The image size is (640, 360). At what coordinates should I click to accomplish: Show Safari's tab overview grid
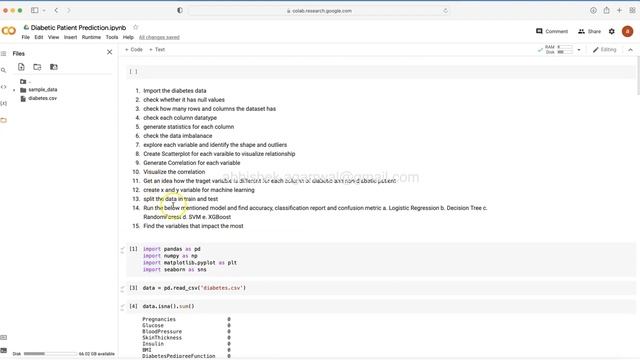632,11
